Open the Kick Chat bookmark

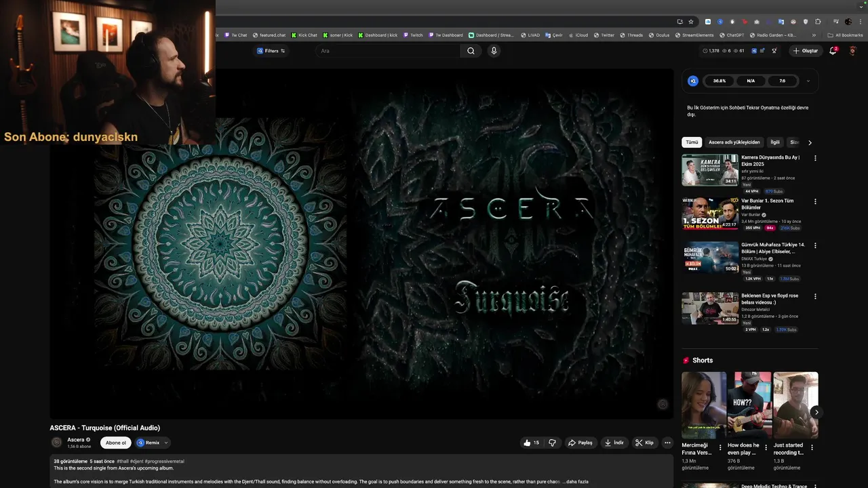coord(304,35)
